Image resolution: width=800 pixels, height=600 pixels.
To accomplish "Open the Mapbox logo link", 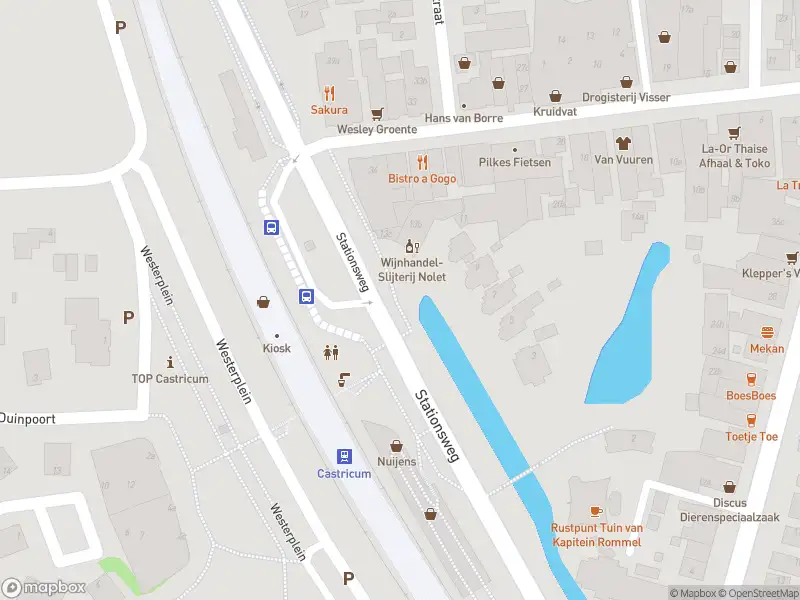I will pos(44,587).
